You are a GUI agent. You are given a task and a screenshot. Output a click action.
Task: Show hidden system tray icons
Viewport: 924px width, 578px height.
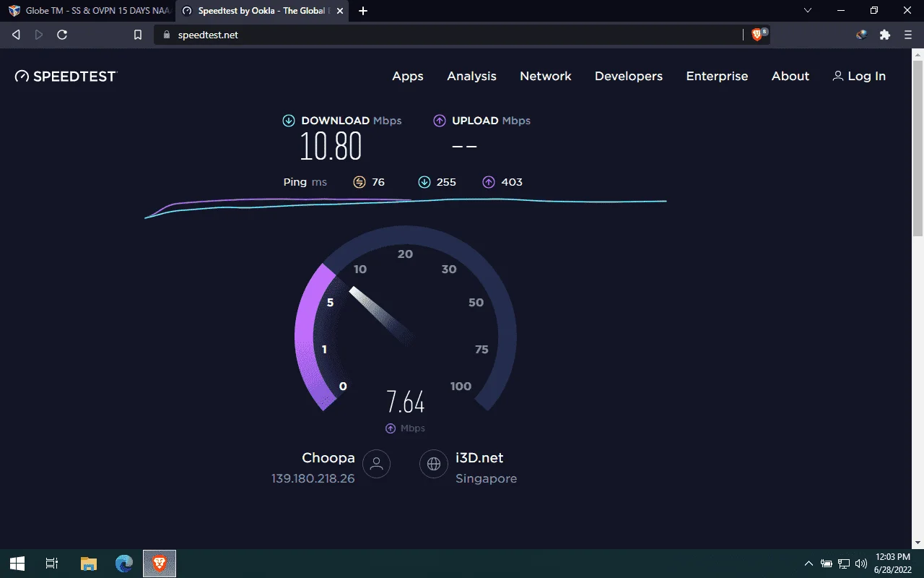[809, 564]
